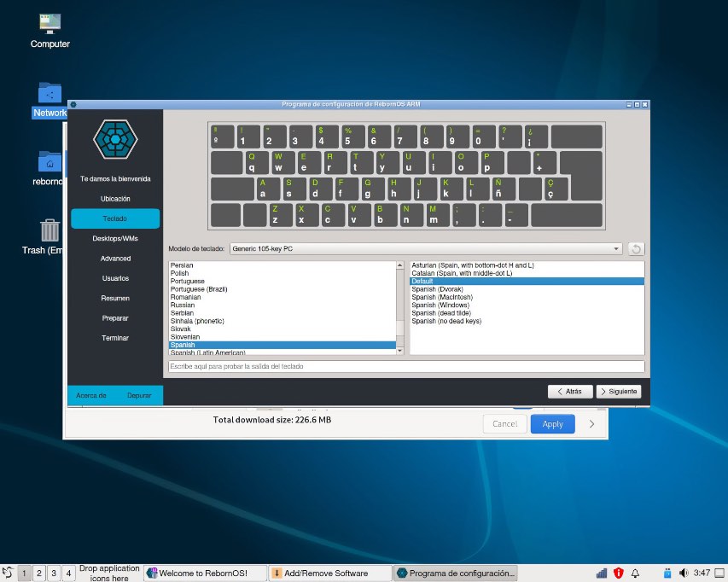Select Slovenian in the language list
Screen dimensions: 728x582
tap(282, 337)
